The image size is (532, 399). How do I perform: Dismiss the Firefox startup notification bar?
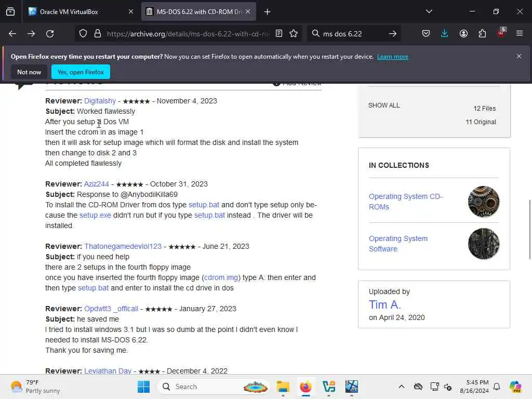(519, 56)
